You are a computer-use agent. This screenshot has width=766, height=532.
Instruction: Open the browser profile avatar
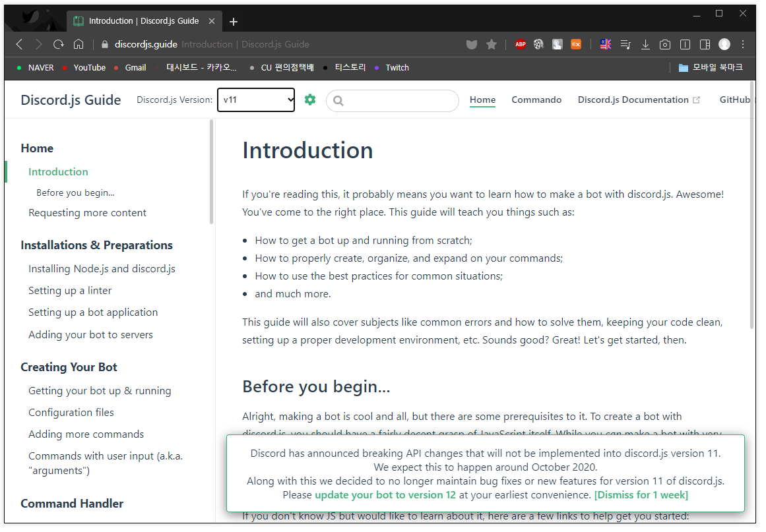[x=724, y=44]
